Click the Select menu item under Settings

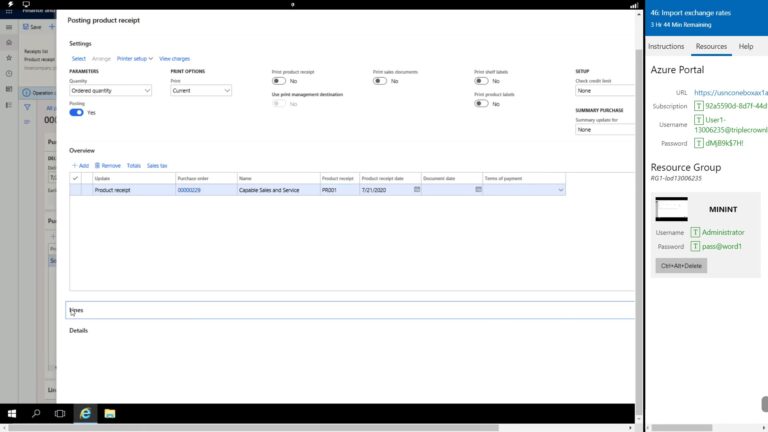click(x=78, y=59)
